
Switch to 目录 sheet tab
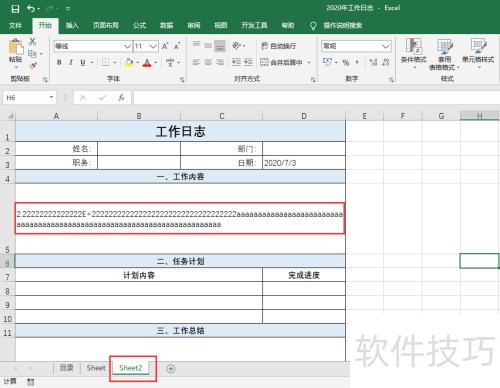67,368
